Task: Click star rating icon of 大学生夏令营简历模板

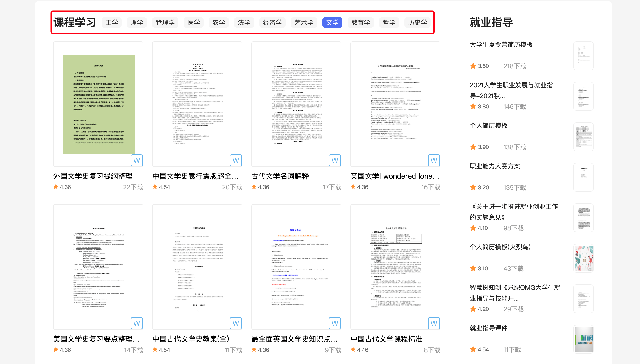Action: (x=473, y=66)
